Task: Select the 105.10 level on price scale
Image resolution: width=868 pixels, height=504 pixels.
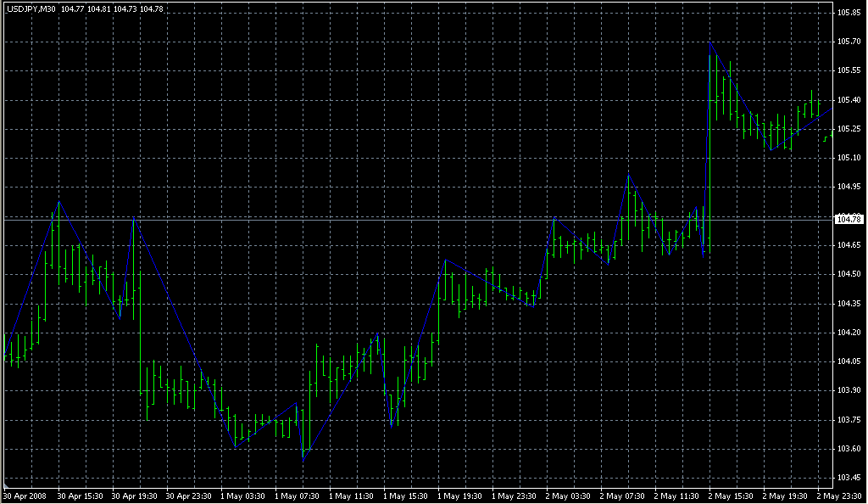Action: point(849,158)
